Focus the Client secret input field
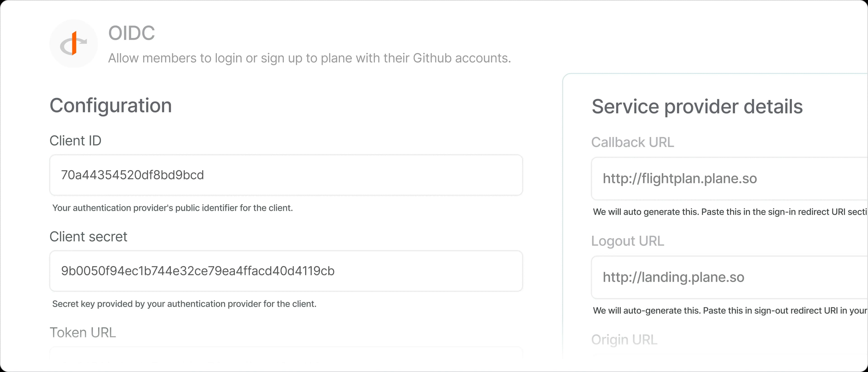The width and height of the screenshot is (868, 372). 286,271
